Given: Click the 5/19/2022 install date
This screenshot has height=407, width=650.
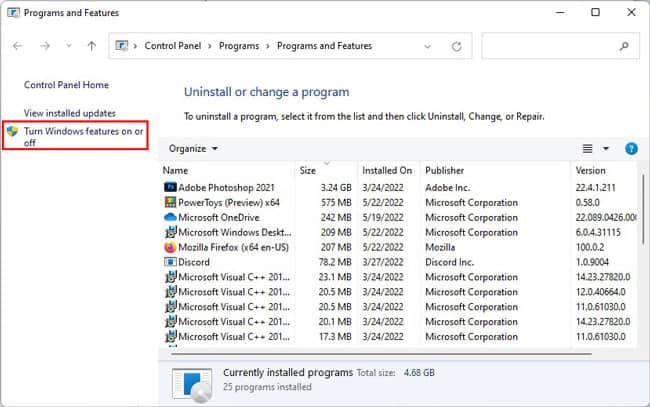Looking at the screenshot, I should coord(383,217).
